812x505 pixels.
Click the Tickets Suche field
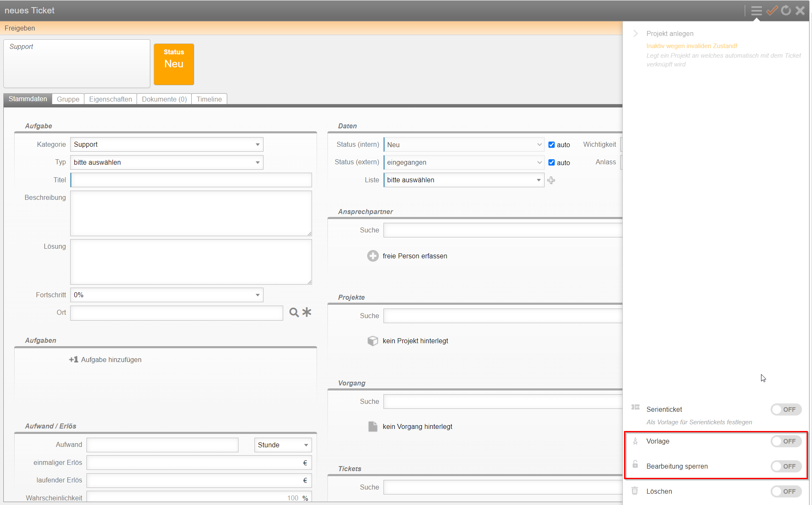pyautogui.click(x=503, y=487)
